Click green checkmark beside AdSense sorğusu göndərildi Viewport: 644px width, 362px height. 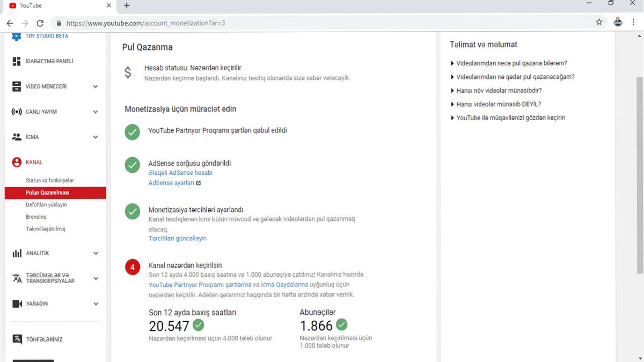click(132, 165)
